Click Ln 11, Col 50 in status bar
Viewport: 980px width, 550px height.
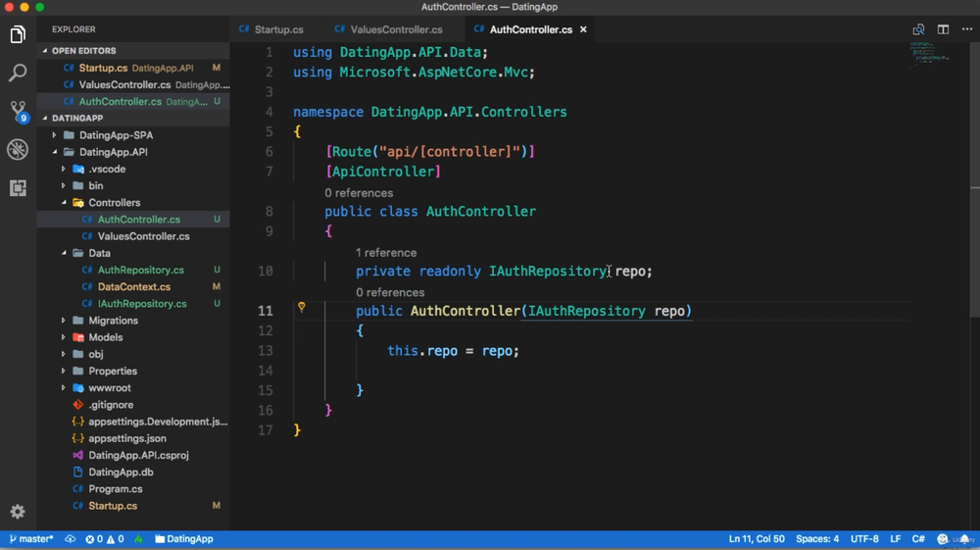(757, 539)
